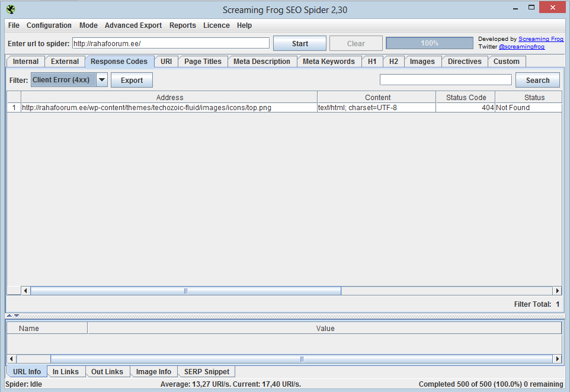Click the URL to spider input field

(x=171, y=43)
